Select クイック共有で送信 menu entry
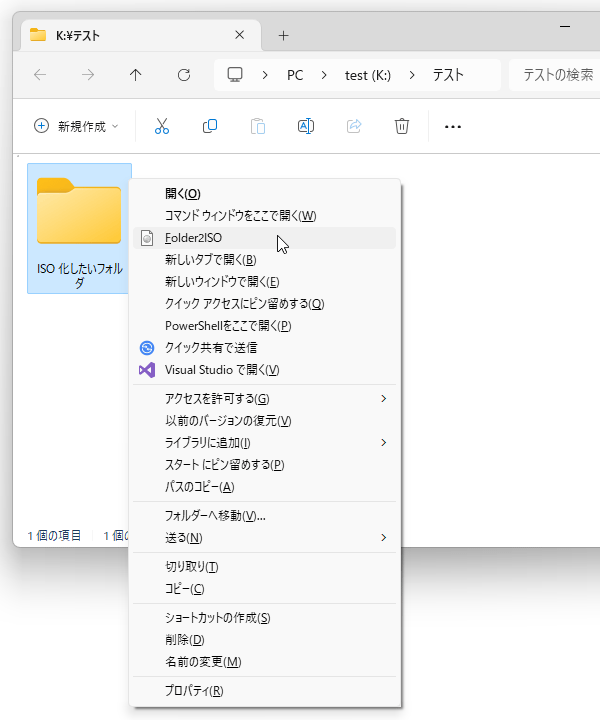This screenshot has height=720, width=600. pos(264,348)
